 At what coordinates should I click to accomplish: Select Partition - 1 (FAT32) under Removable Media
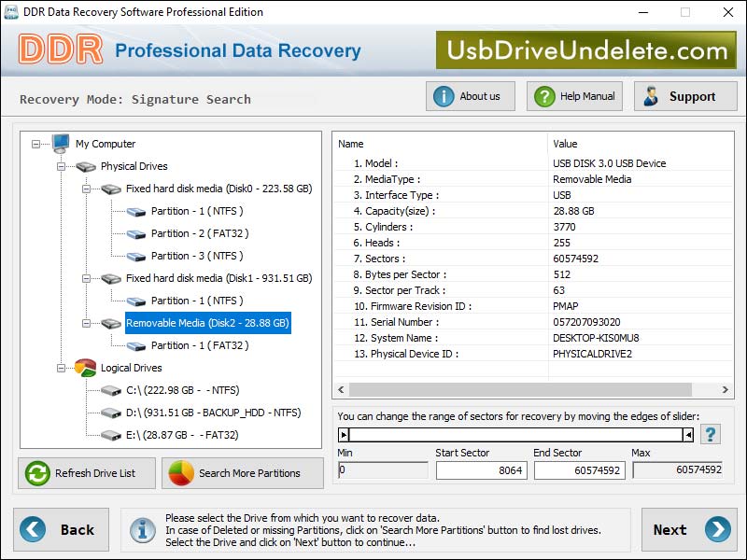(200, 345)
